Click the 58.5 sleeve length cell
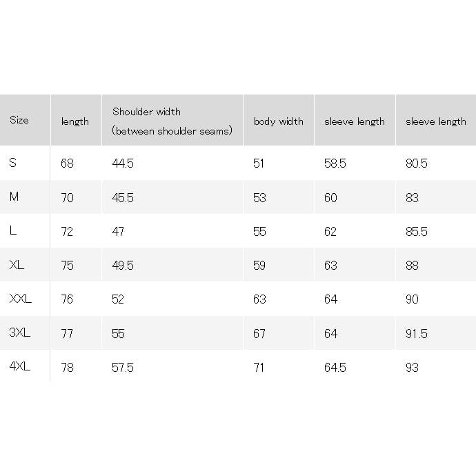Image resolution: width=476 pixels, height=476 pixels. tap(335, 163)
